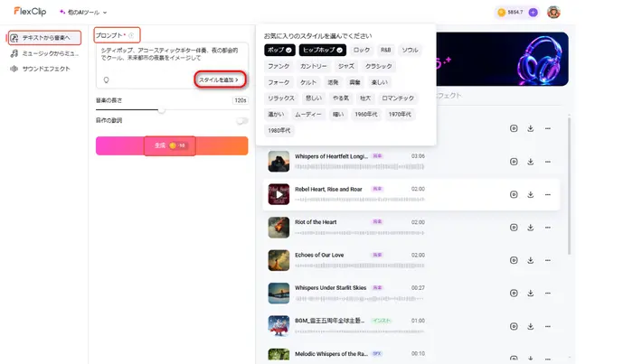Select the やる気 style chip
The width and height of the screenshot is (633, 364).
[340, 98]
